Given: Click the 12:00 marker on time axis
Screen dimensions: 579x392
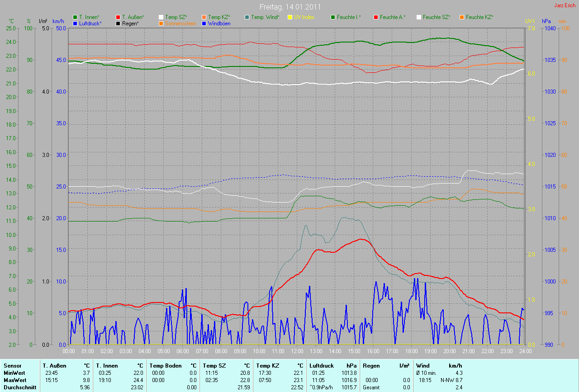Looking at the screenshot, I should pos(297,351).
